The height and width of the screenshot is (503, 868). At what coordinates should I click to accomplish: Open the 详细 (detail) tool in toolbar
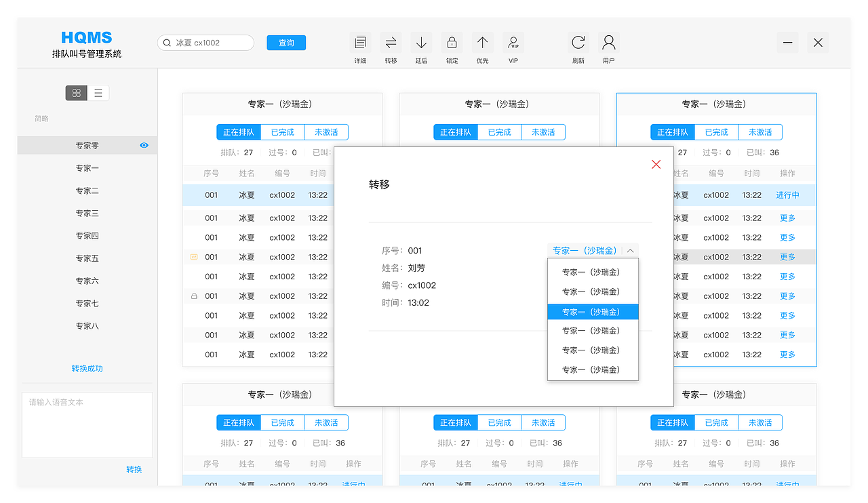(360, 42)
